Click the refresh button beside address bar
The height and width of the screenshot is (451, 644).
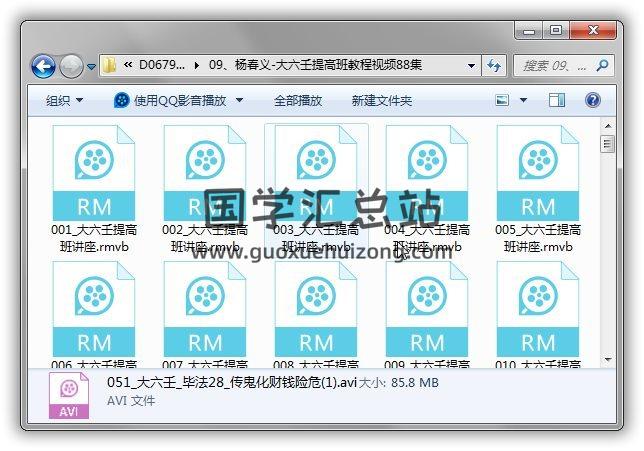click(494, 66)
